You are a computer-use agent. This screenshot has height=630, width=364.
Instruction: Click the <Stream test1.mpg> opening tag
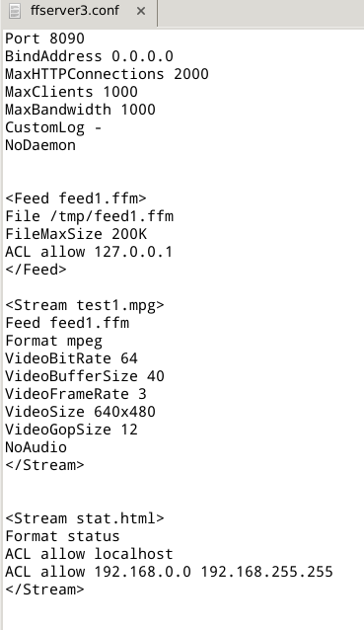85,305
